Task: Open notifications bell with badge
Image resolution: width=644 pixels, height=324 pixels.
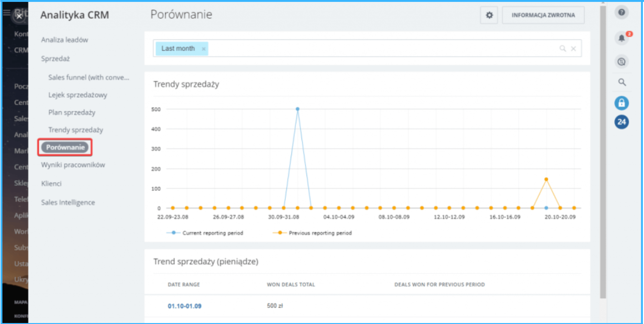Action: 622,38
